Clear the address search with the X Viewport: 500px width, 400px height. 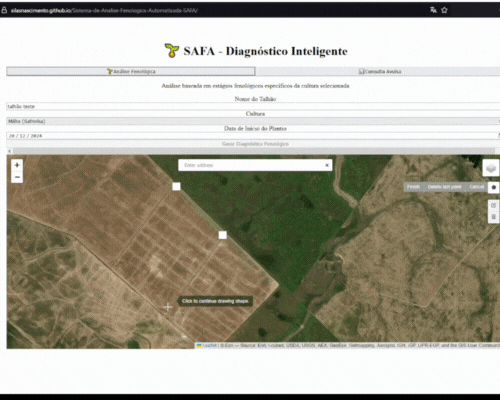click(x=327, y=165)
